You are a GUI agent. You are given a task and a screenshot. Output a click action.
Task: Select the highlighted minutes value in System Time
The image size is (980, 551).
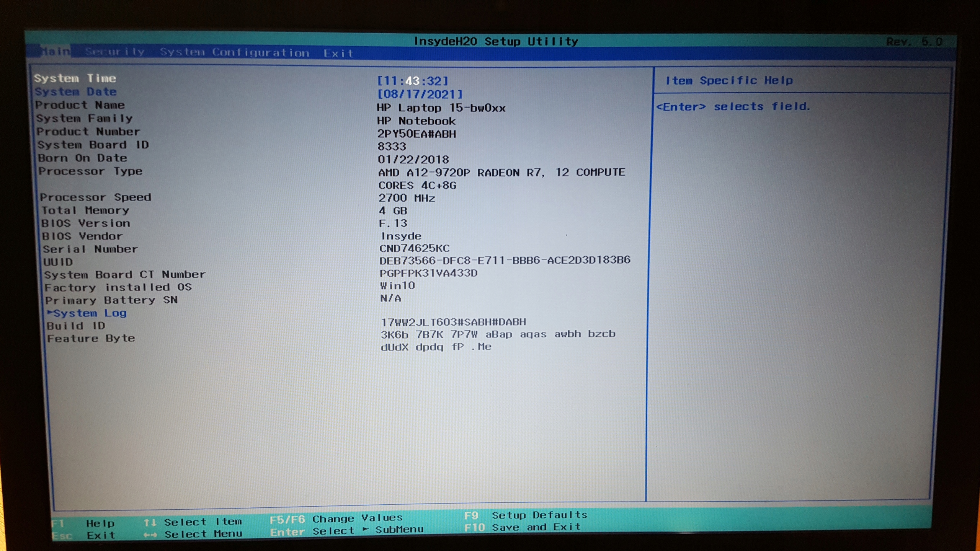[x=412, y=81]
